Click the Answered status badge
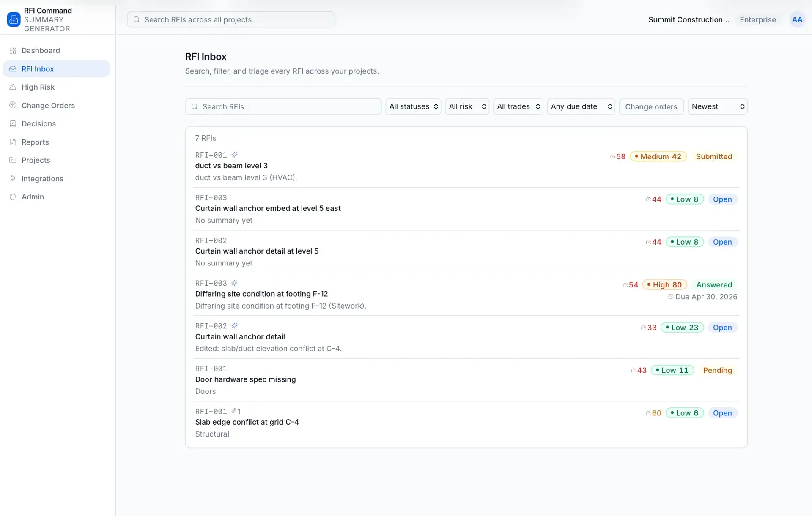The width and height of the screenshot is (812, 516). (x=714, y=285)
